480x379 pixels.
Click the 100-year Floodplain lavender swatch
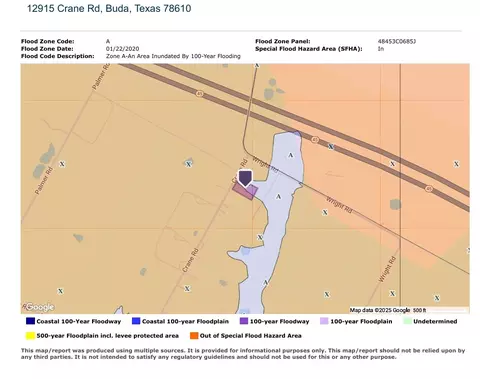[324, 321]
